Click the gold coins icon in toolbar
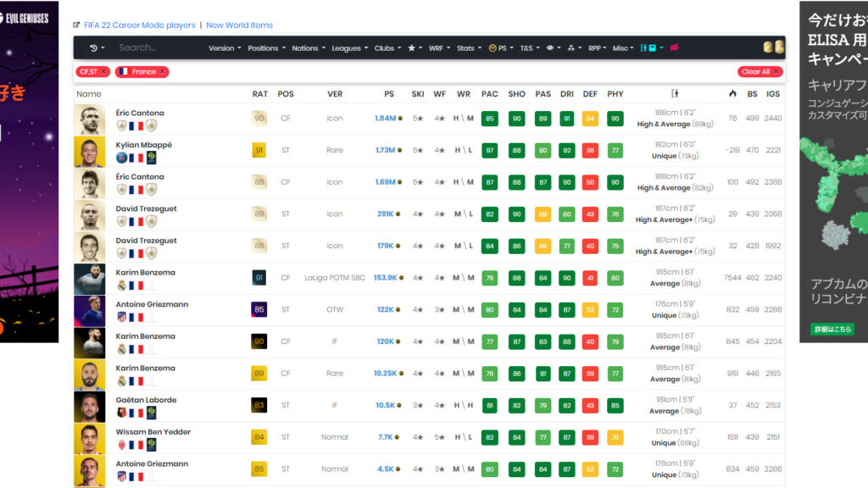Screen dimensions: 868x488 (773, 47)
